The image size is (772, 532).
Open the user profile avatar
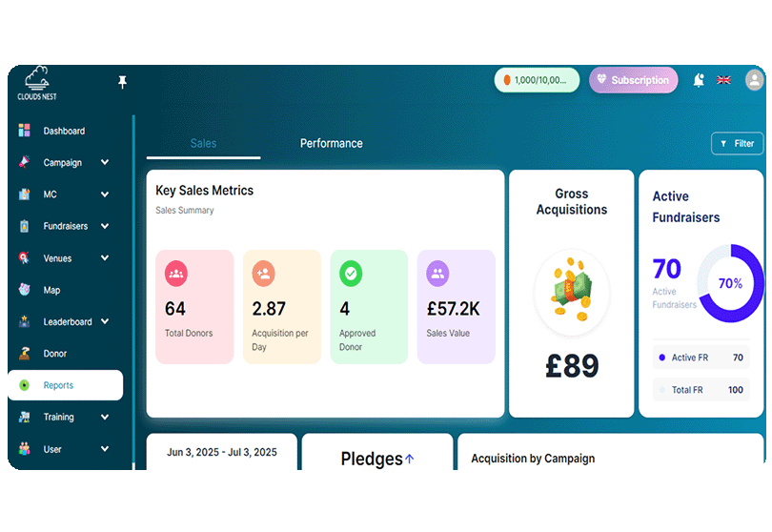[x=754, y=80]
